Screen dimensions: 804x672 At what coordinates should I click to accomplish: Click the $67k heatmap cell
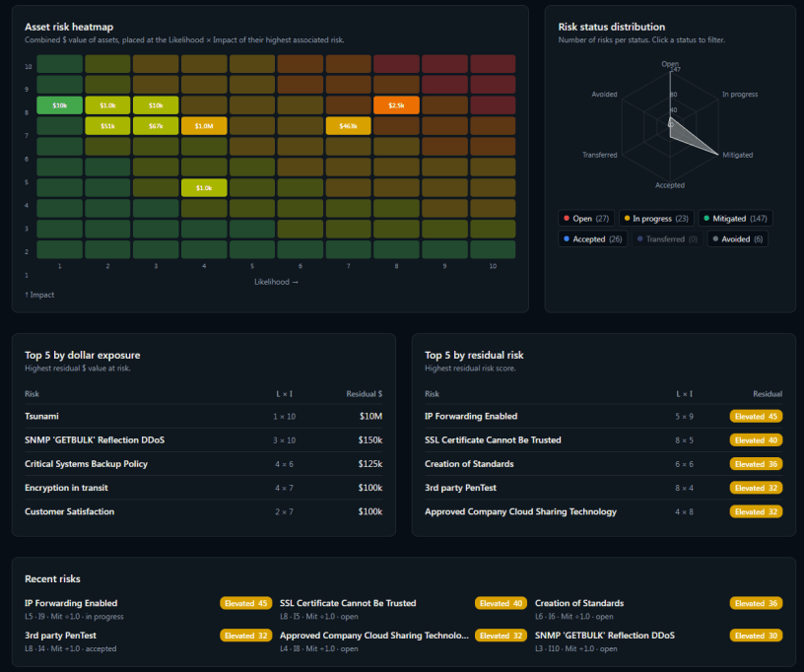pos(156,126)
